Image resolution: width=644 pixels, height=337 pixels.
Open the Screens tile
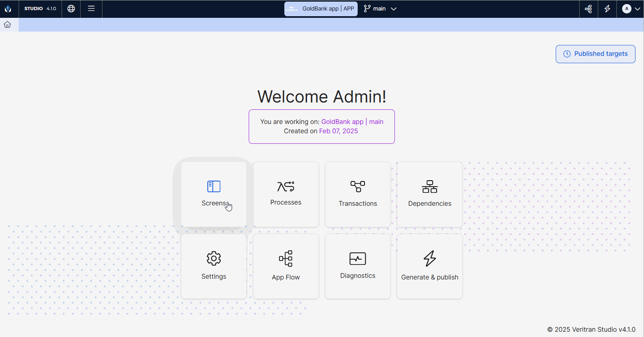click(213, 194)
